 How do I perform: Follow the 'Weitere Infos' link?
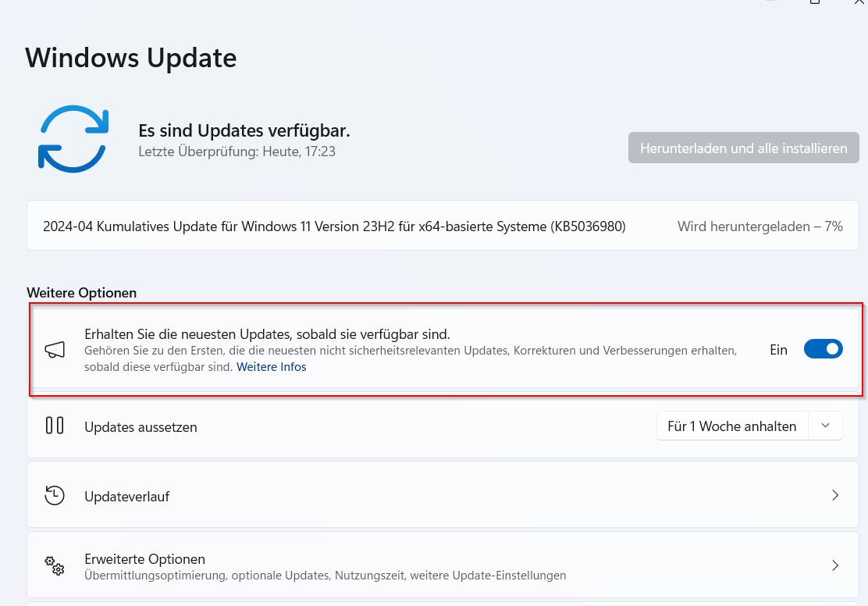[271, 367]
